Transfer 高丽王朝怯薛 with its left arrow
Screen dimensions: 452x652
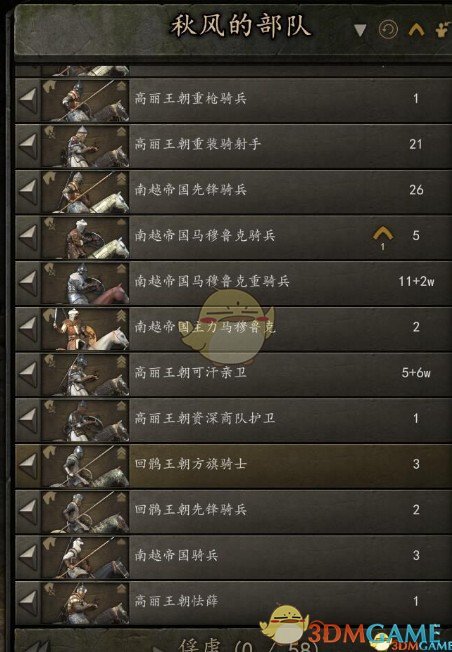pyautogui.click(x=28, y=603)
